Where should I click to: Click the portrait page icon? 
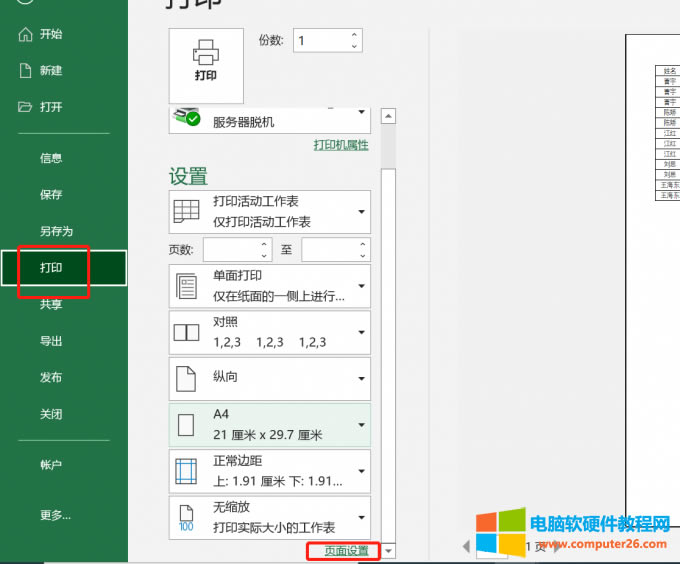click(186, 379)
